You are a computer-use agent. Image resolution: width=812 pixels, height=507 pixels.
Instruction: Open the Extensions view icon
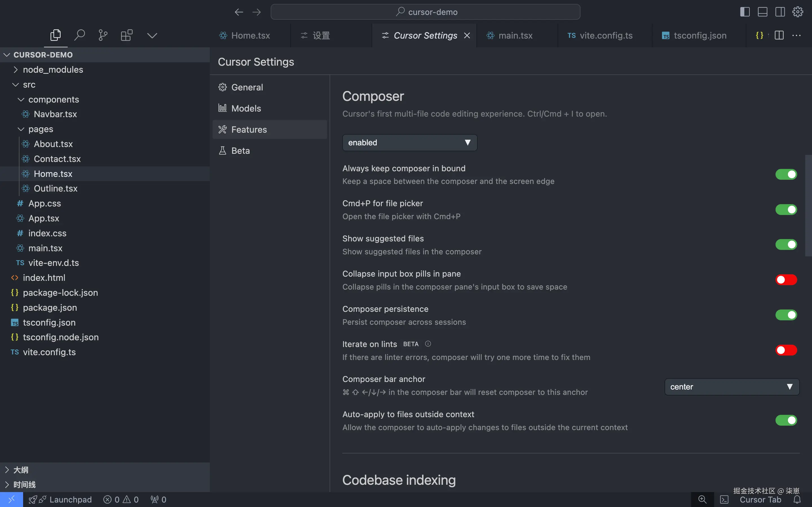tap(127, 35)
